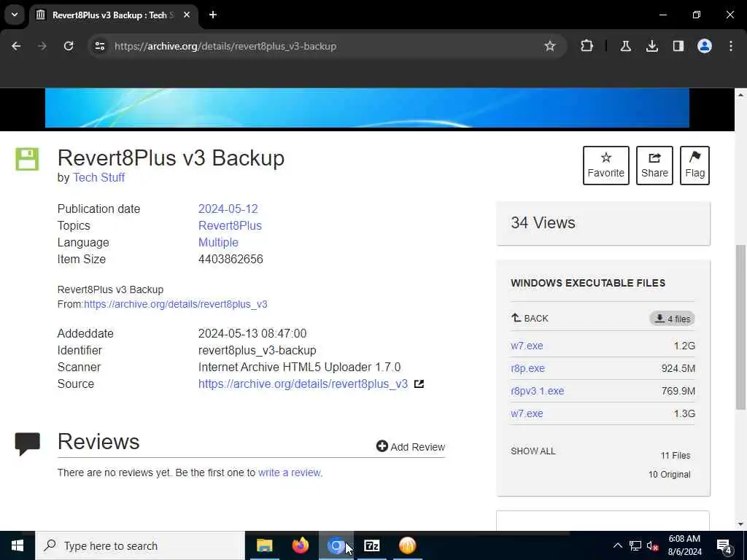Select the 34 Views counter text

click(543, 223)
